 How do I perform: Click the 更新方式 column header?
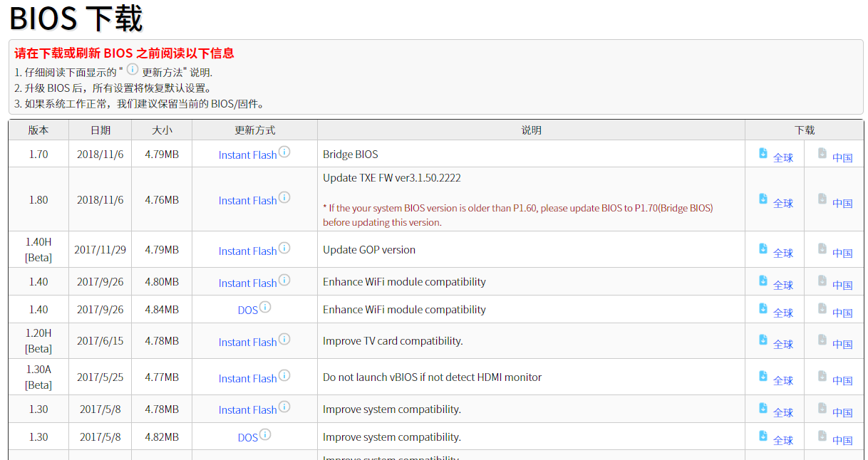point(254,130)
